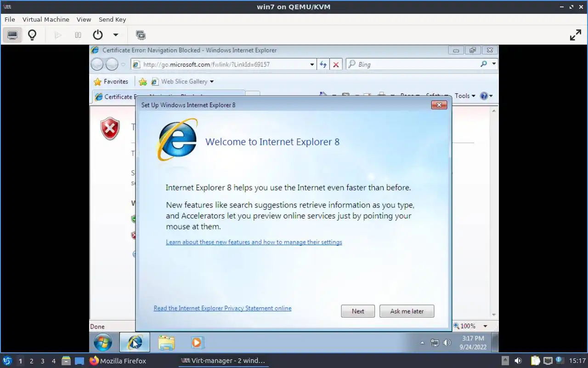588x368 pixels.
Task: Open the Send Key menu
Action: coord(112,19)
